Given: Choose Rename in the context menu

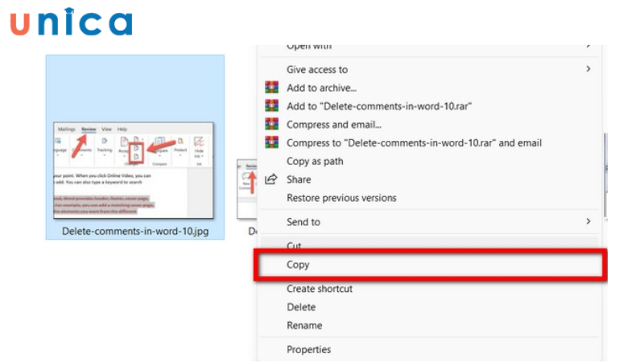Looking at the screenshot, I should tap(430, 326).
